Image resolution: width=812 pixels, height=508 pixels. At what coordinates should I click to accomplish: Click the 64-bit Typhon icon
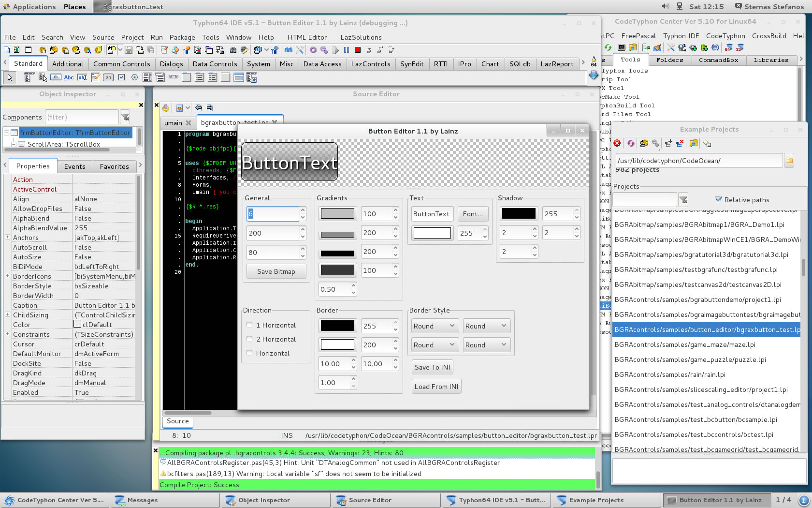[728, 47]
